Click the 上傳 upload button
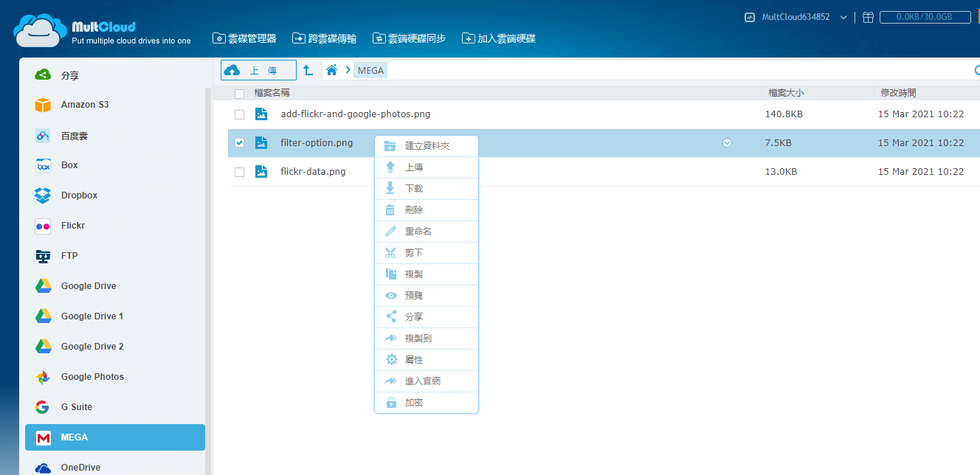Viewport: 980px width, 475px height. [258, 70]
